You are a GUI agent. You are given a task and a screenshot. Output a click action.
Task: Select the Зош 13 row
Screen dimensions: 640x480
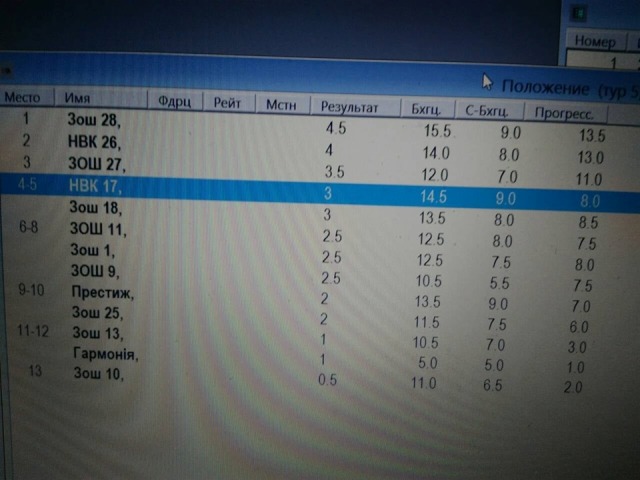point(320,337)
